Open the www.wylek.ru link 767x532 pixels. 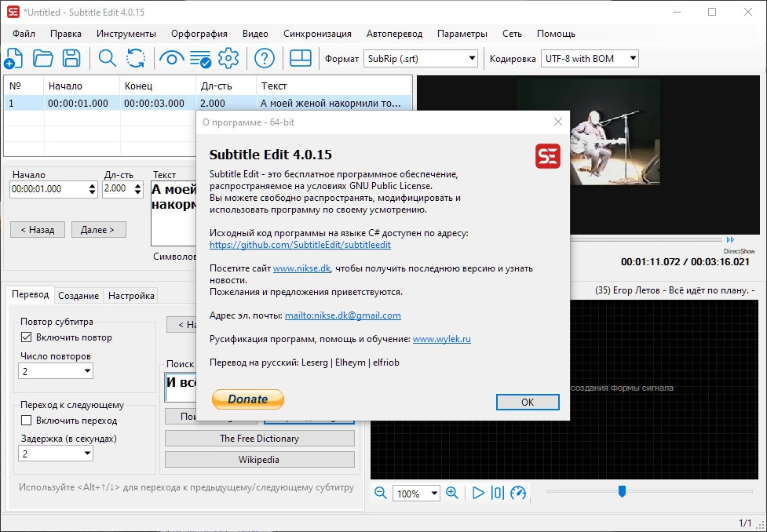tap(442, 339)
